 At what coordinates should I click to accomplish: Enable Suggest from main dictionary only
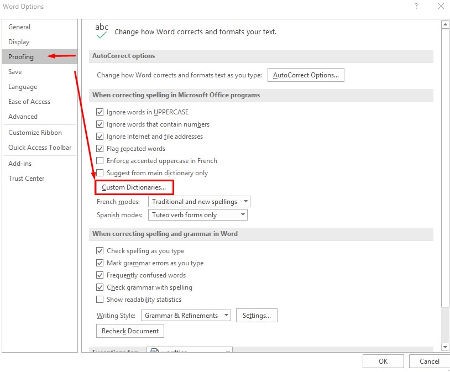coord(100,173)
